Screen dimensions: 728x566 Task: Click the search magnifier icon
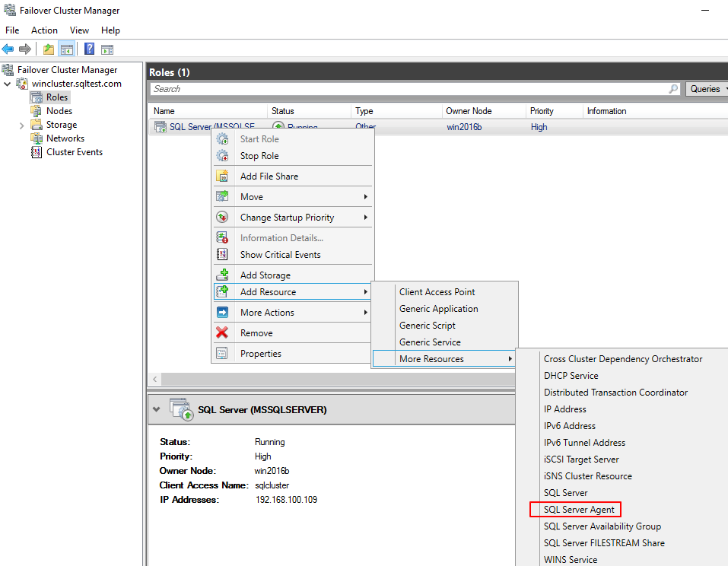pos(672,89)
